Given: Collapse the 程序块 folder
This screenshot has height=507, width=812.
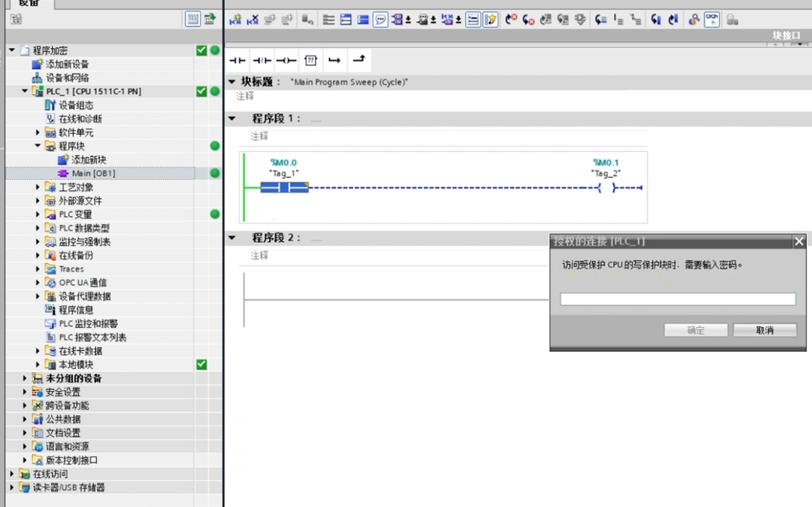Looking at the screenshot, I should pos(37,146).
